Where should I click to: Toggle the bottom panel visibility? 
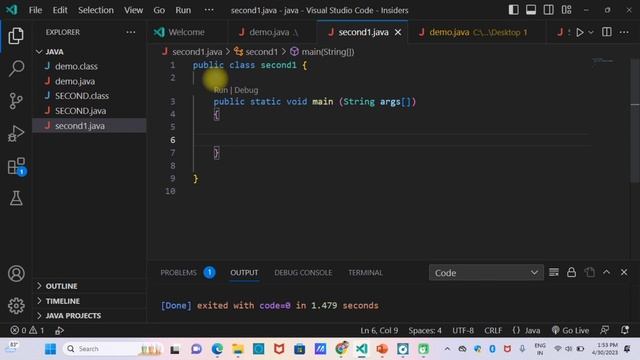tap(531, 10)
